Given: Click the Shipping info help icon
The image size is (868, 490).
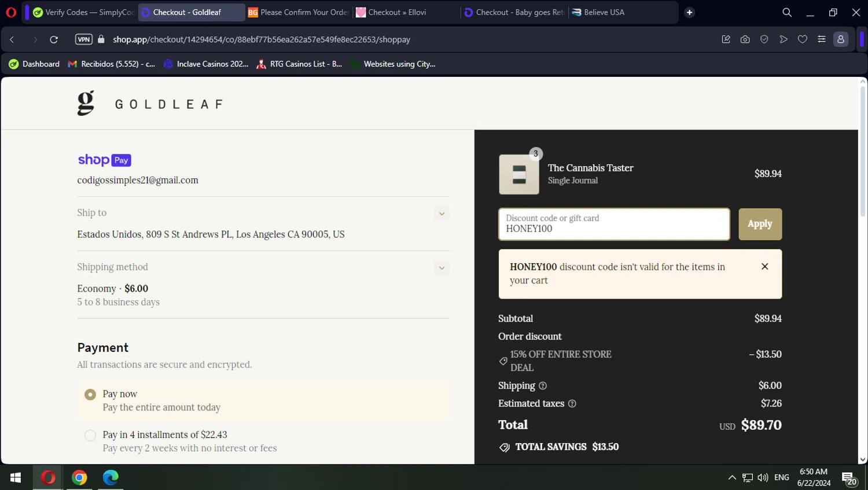Looking at the screenshot, I should (x=543, y=386).
